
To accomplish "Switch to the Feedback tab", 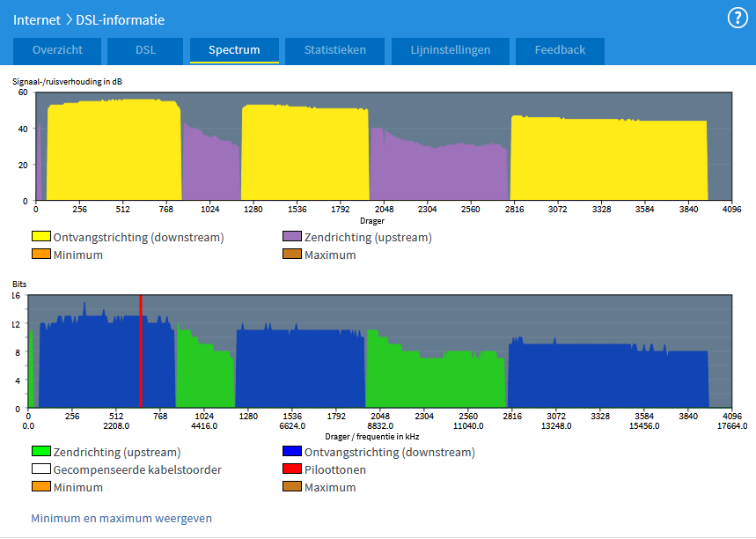I will 560,50.
